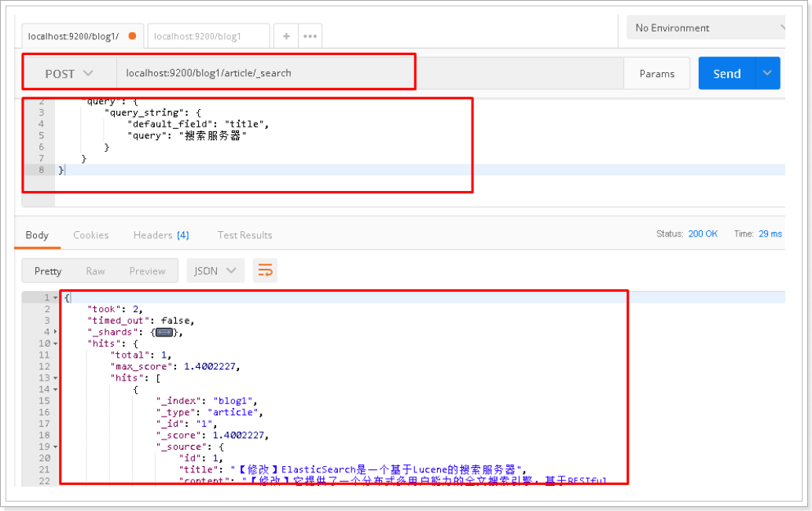The image size is (812, 511).
Task: Expand the folded block at response line 4
Action: coord(55,332)
